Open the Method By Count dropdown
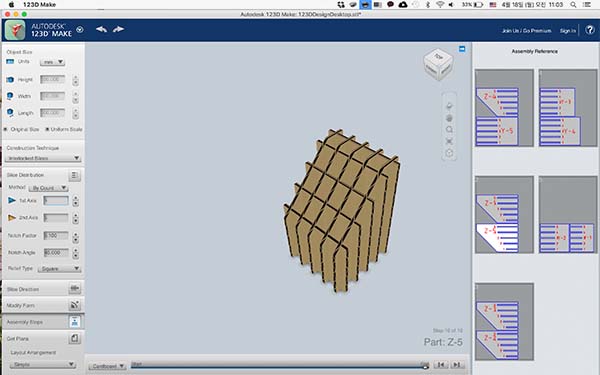 coord(48,188)
